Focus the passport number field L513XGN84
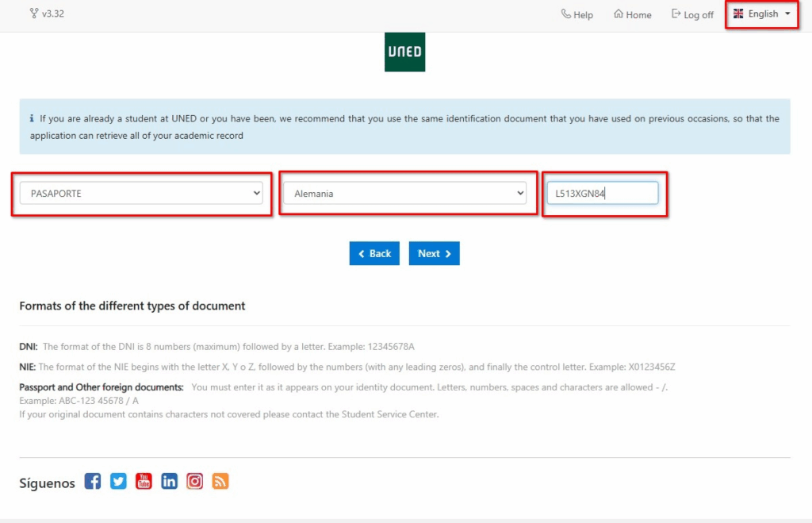This screenshot has height=523, width=812. [602, 193]
